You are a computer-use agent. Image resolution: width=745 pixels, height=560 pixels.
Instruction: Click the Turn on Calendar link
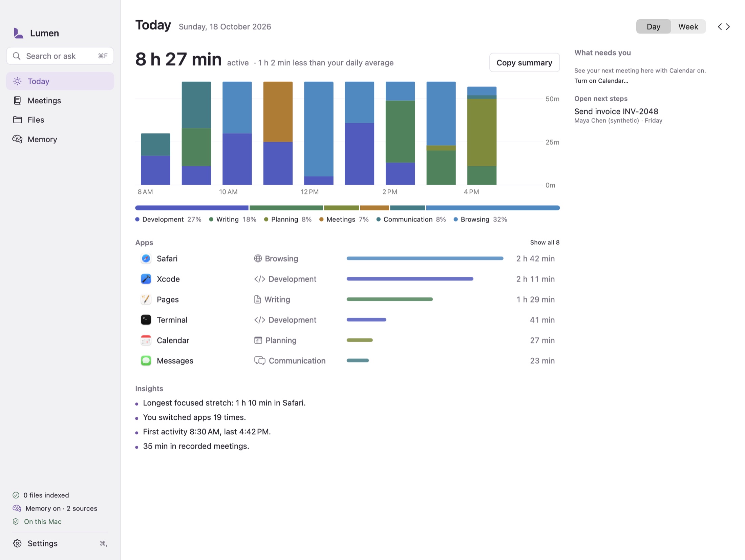click(601, 81)
